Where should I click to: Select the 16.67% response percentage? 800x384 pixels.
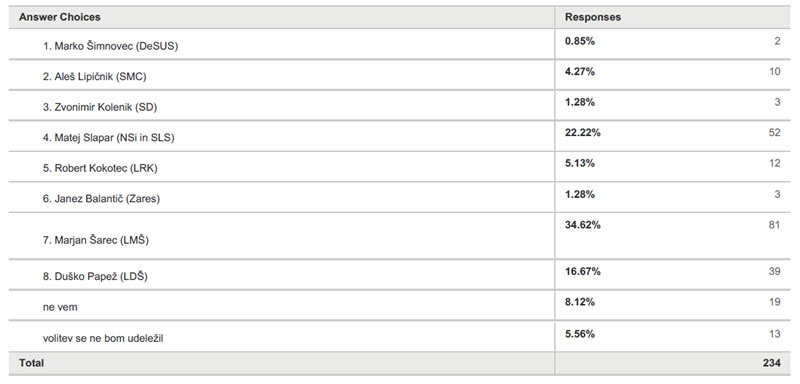(583, 271)
